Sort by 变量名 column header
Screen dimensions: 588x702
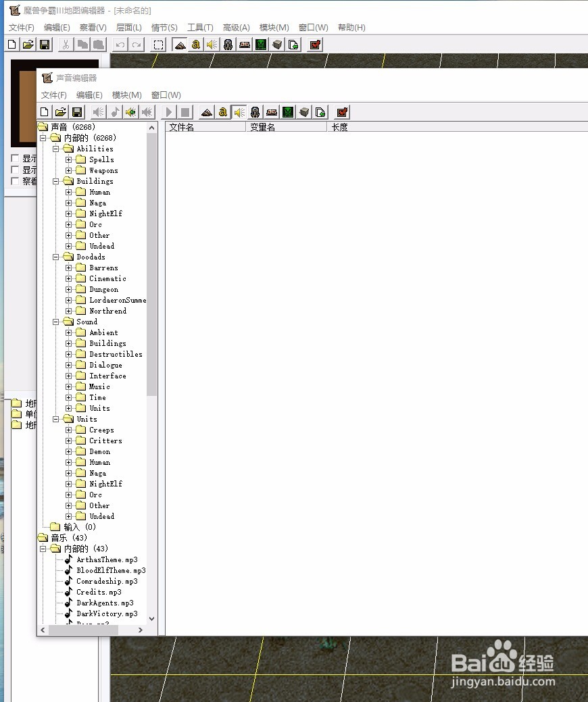(x=287, y=127)
